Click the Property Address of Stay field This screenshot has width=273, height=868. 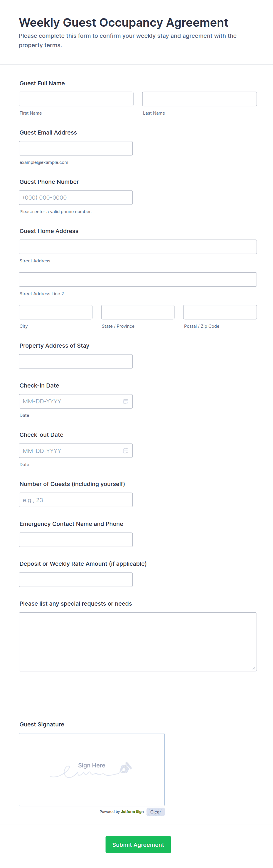click(x=76, y=361)
